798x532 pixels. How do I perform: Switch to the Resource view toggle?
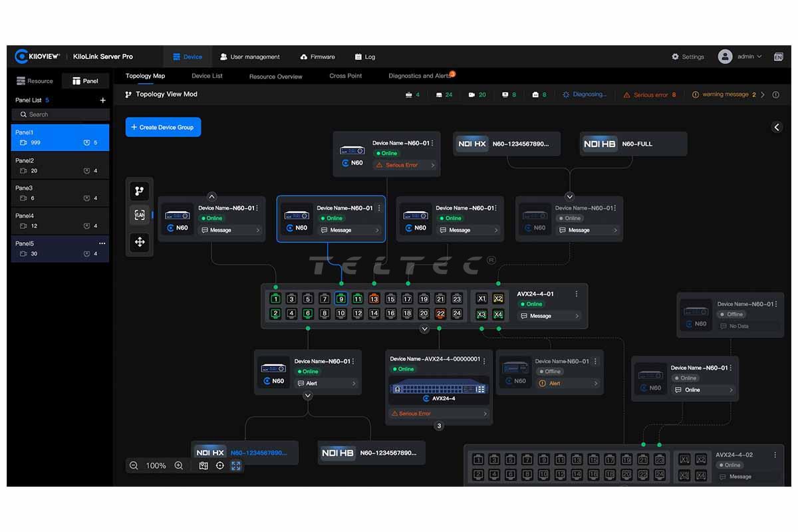[35, 81]
